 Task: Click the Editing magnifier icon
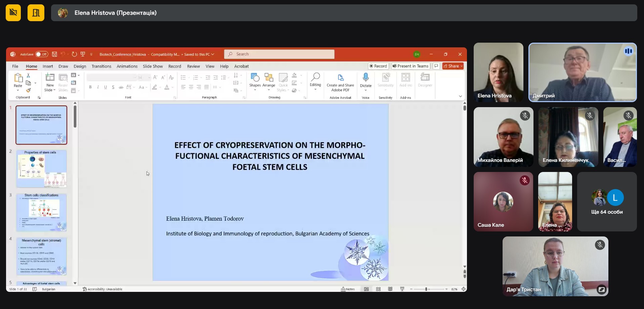click(x=315, y=77)
